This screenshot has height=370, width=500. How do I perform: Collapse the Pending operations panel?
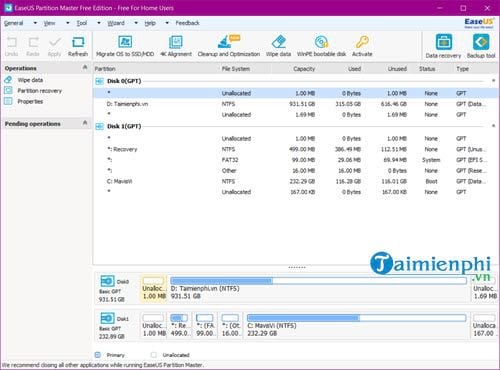click(x=85, y=123)
